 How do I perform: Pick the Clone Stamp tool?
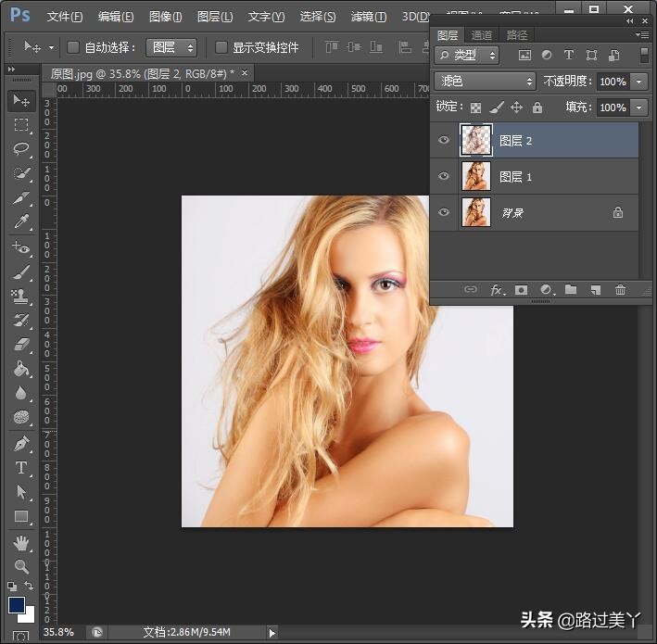(21, 297)
